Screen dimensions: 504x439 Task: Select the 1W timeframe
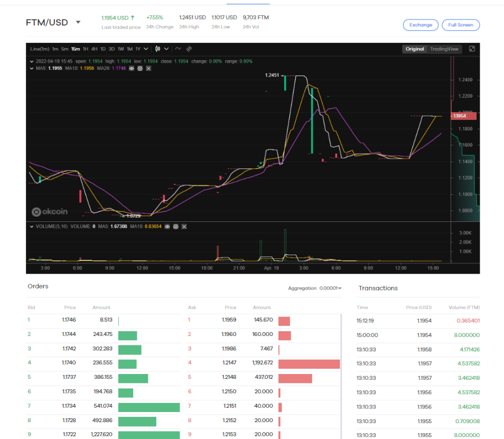(120, 49)
